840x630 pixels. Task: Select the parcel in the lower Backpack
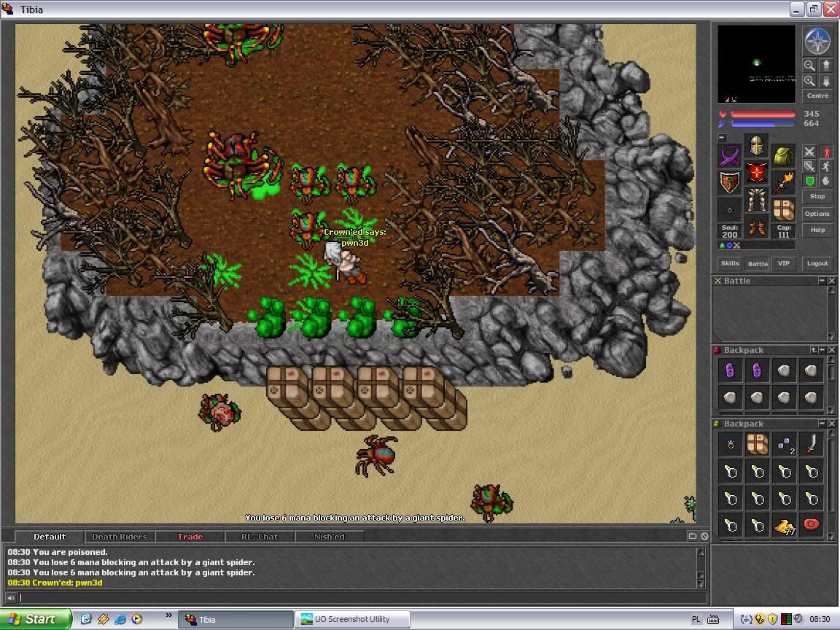coord(757,444)
